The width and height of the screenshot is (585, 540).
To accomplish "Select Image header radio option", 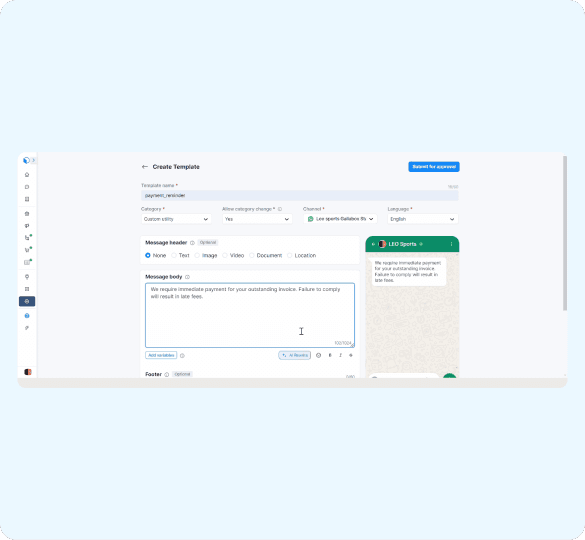I will click(x=197, y=255).
